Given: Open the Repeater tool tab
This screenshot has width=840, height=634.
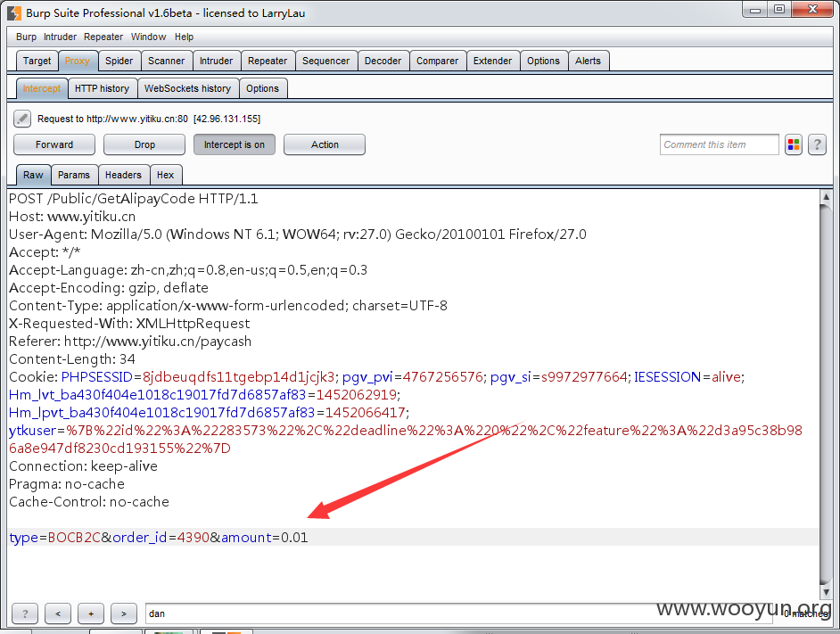Looking at the screenshot, I should (x=268, y=62).
